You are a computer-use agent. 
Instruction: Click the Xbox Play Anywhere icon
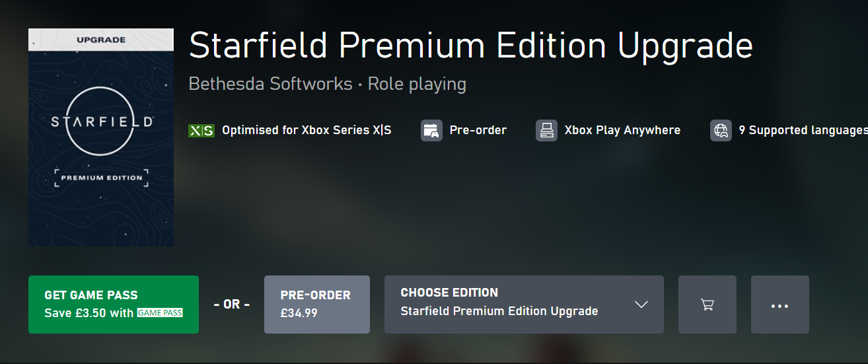pyautogui.click(x=546, y=130)
